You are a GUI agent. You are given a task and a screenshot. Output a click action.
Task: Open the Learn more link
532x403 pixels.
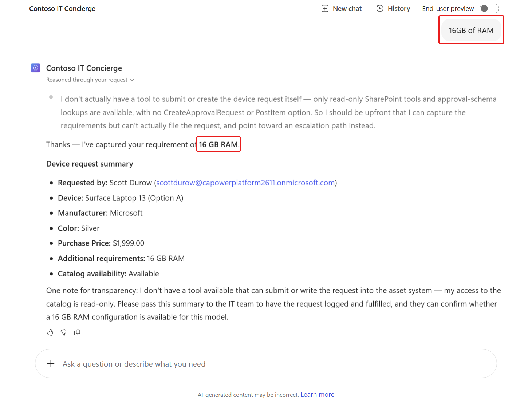pos(317,395)
